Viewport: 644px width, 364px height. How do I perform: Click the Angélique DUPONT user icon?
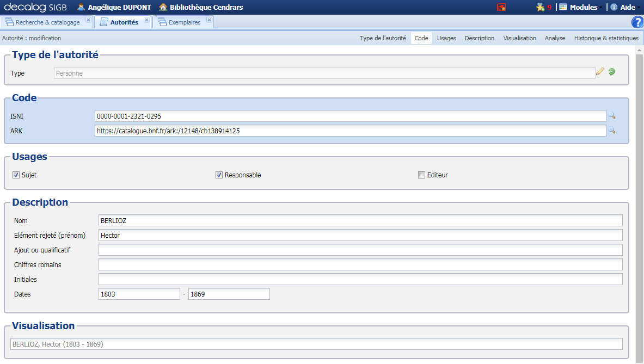pos(81,7)
